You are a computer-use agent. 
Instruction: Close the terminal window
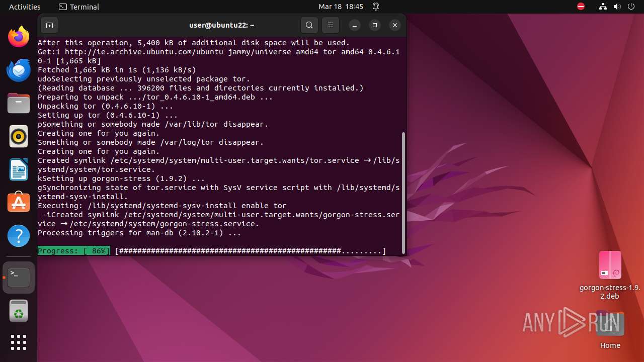pyautogui.click(x=395, y=25)
